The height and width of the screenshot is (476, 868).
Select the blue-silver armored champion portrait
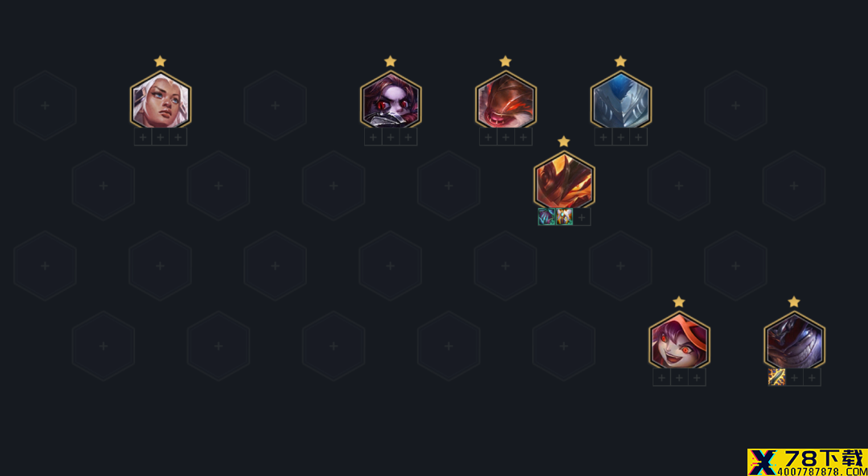[621, 101]
